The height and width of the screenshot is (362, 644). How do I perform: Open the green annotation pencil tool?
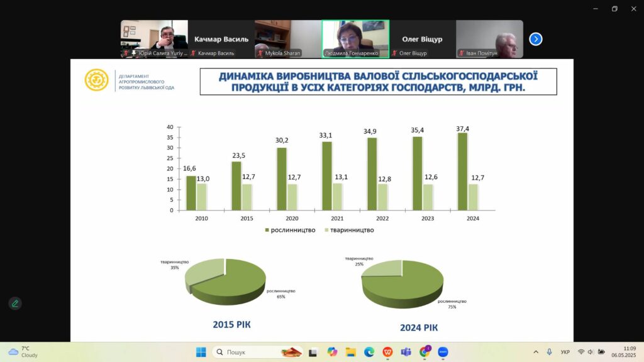tap(15, 304)
